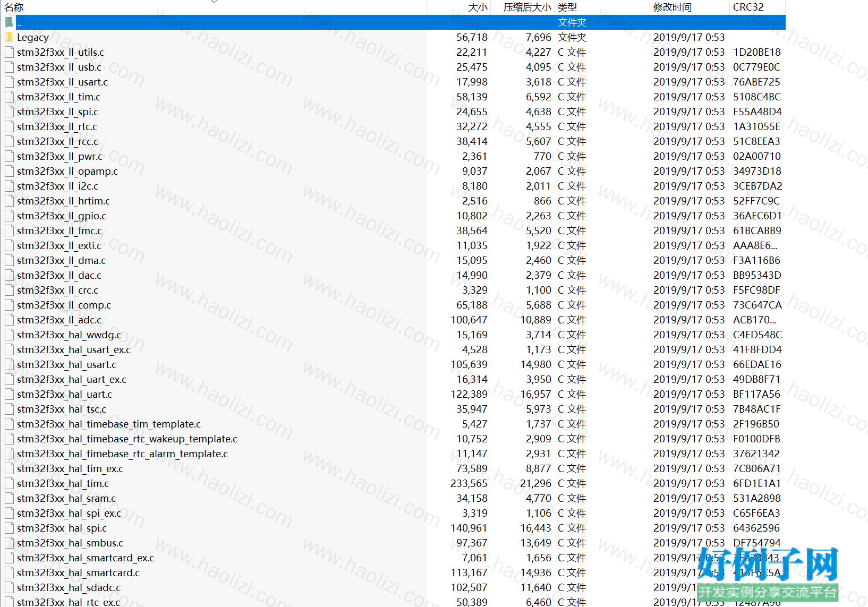
Task: Sort by the CRC32 column header
Action: click(758, 7)
